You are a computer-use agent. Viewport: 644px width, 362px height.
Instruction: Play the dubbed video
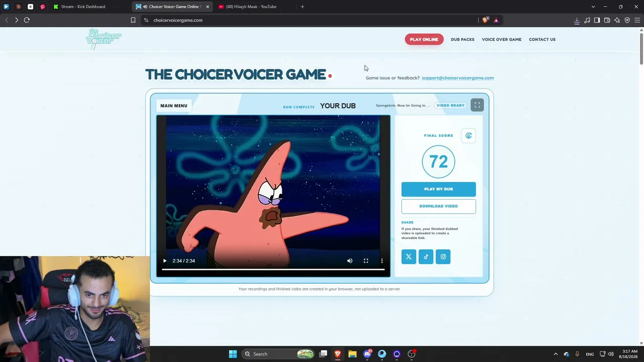[165, 261]
